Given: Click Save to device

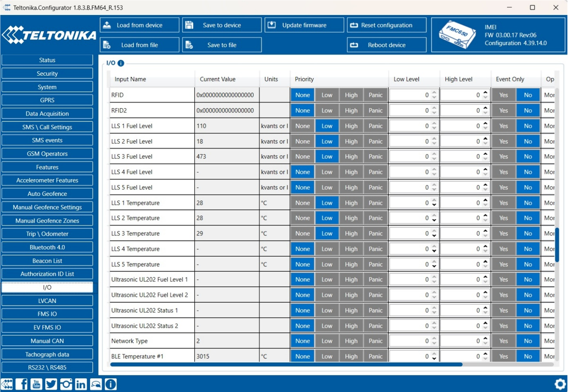Looking at the screenshot, I should 222,25.
